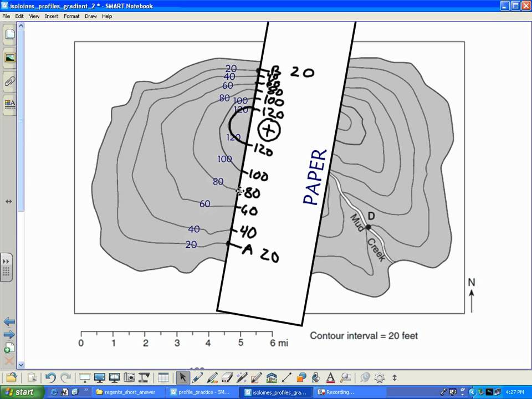Select the Eraser tool
Viewport: 532px width, 399px height.
[227, 377]
